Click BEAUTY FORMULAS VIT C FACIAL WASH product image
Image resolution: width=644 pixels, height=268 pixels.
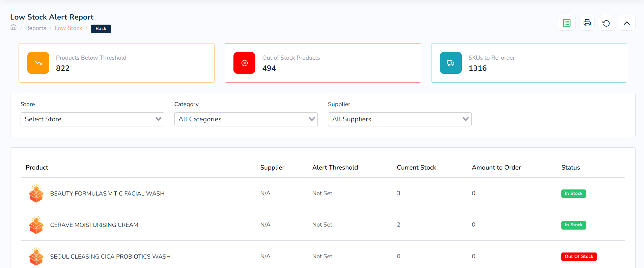pyautogui.click(x=36, y=193)
